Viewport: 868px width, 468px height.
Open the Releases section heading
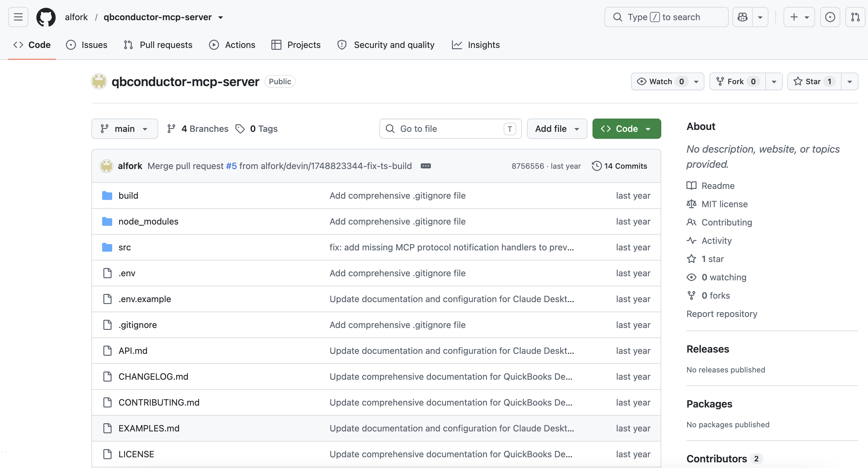click(x=708, y=349)
